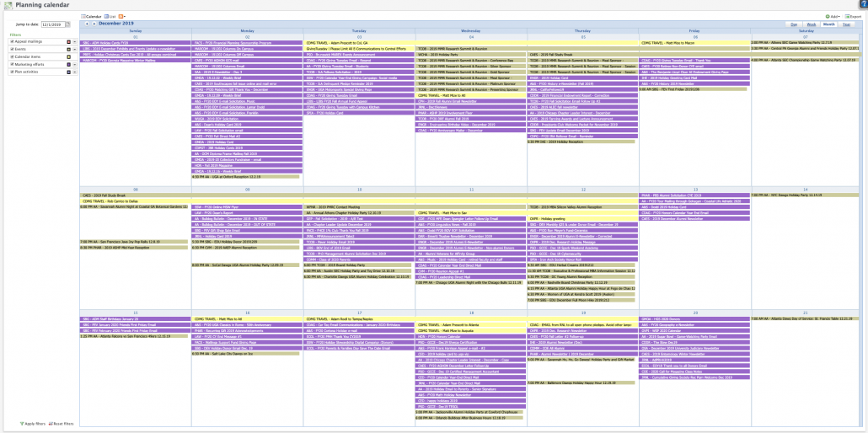868x433 pixels.
Task: Switch to Week view
Action: [x=811, y=24]
